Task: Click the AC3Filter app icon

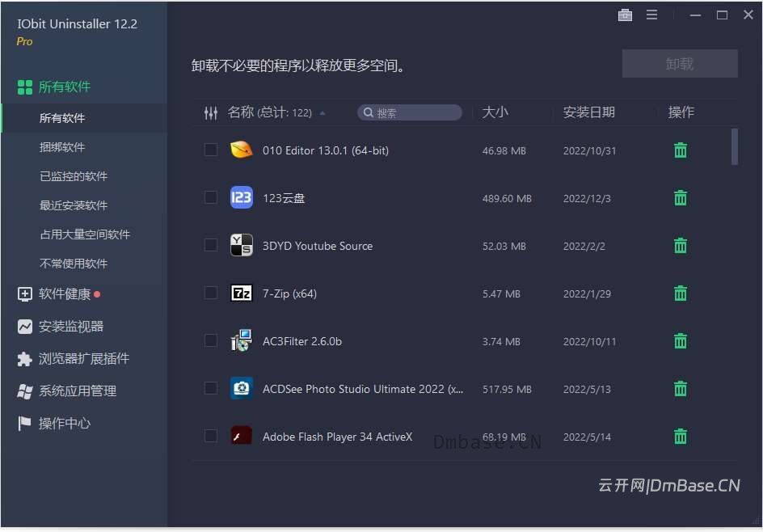Action: (x=241, y=340)
